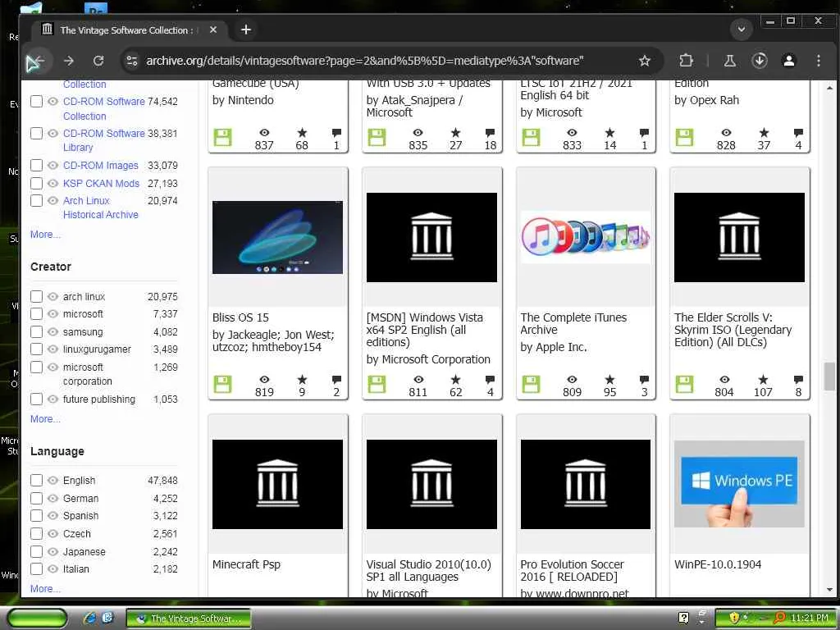Expand More under the Creator list

pos(45,419)
